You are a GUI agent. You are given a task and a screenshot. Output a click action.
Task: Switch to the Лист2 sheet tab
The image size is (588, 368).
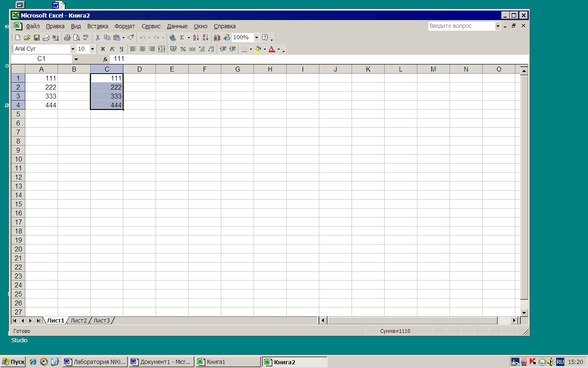click(78, 321)
